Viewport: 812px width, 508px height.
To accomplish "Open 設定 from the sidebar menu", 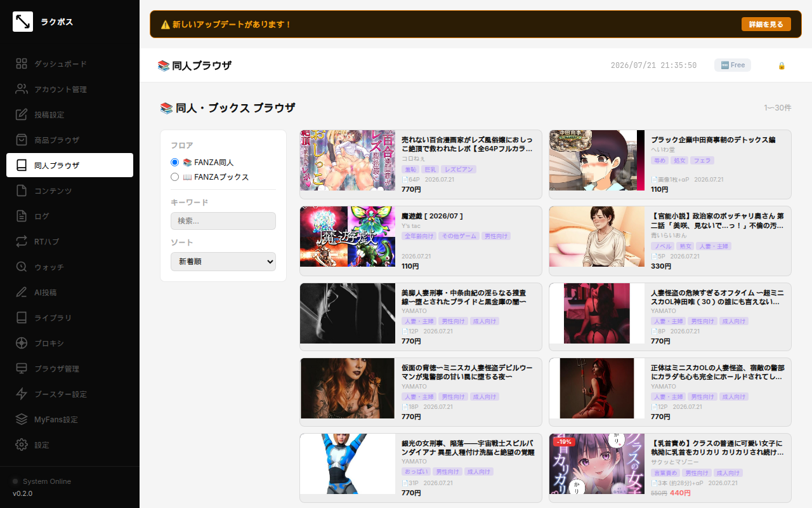I will coord(70,444).
